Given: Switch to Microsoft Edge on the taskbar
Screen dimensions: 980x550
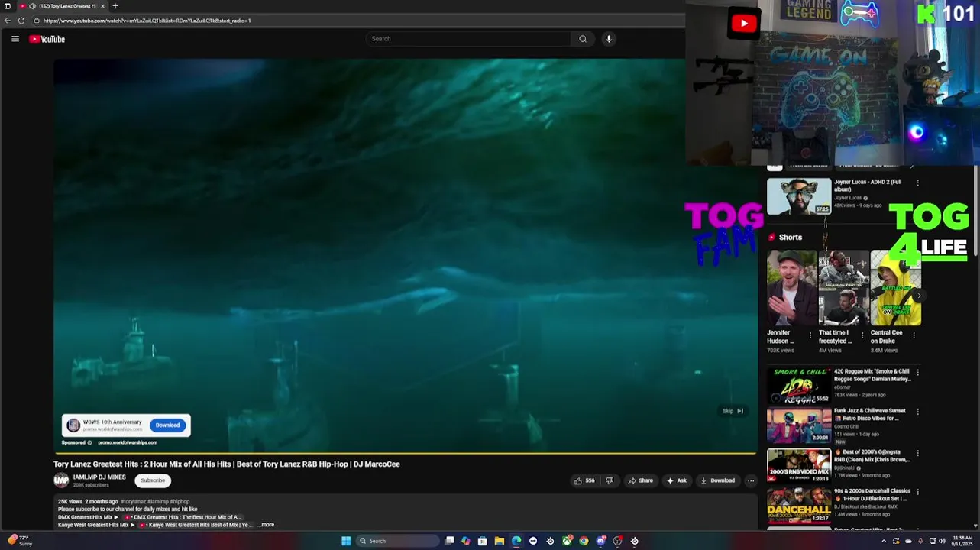Looking at the screenshot, I should point(516,541).
